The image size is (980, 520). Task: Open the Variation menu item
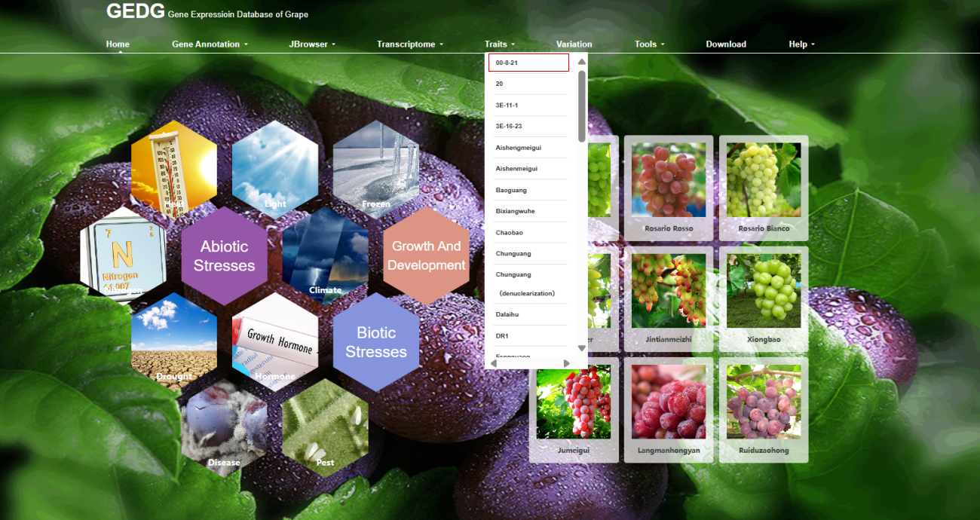574,44
